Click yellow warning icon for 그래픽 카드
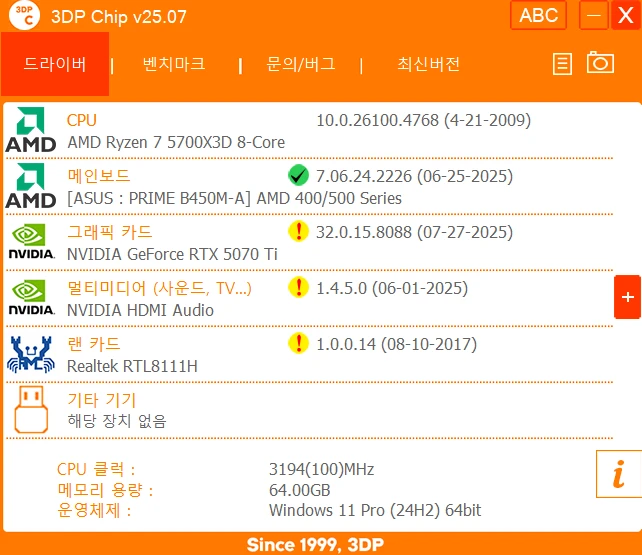Viewport: 642px width, 555px height. [298, 231]
